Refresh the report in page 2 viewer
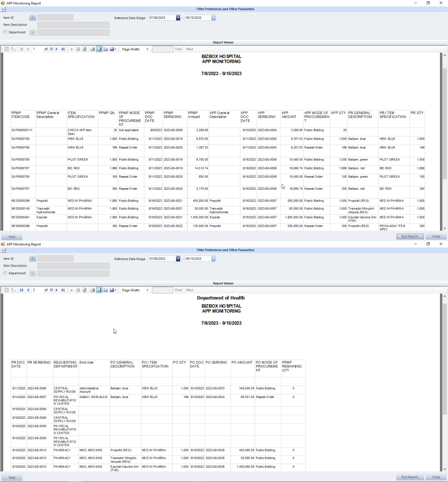The height and width of the screenshot is (482, 448). point(84,290)
